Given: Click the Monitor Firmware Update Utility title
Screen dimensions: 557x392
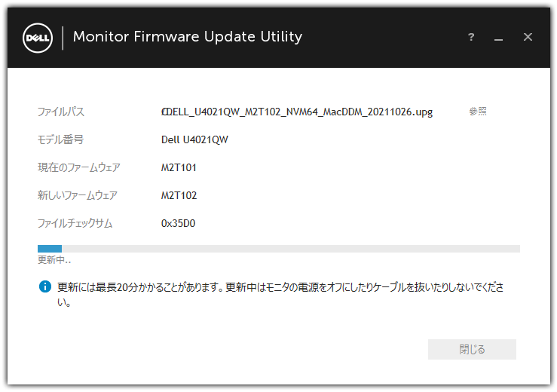Looking at the screenshot, I should [188, 37].
